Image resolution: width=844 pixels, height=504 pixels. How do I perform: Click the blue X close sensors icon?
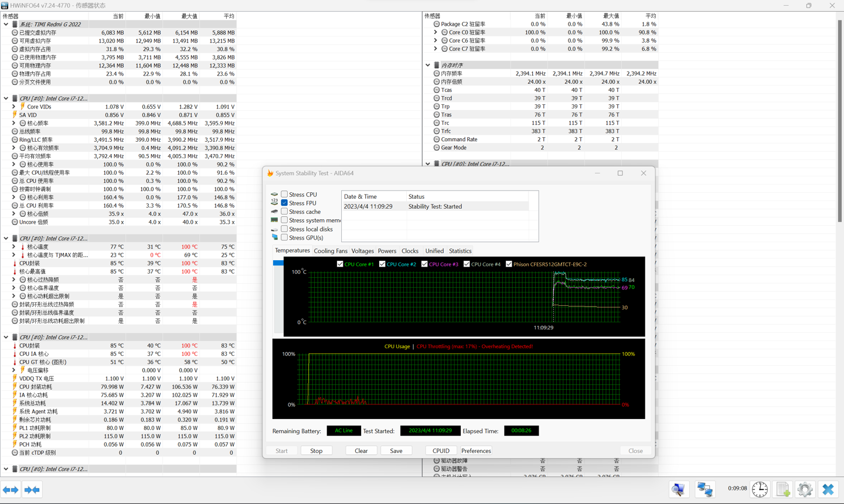coord(828,489)
